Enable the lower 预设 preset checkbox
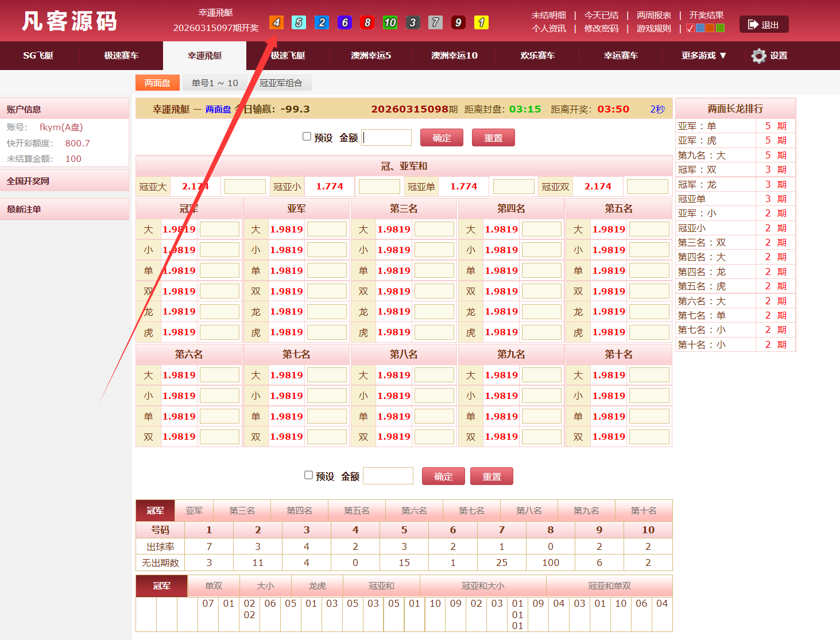 tap(308, 475)
